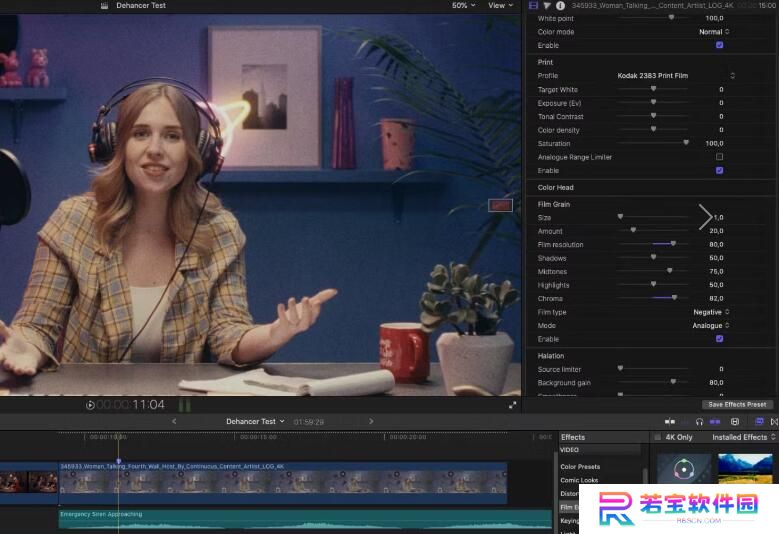Open the Installed Effects dropdown
Screen dimensions: 779x534
point(744,437)
